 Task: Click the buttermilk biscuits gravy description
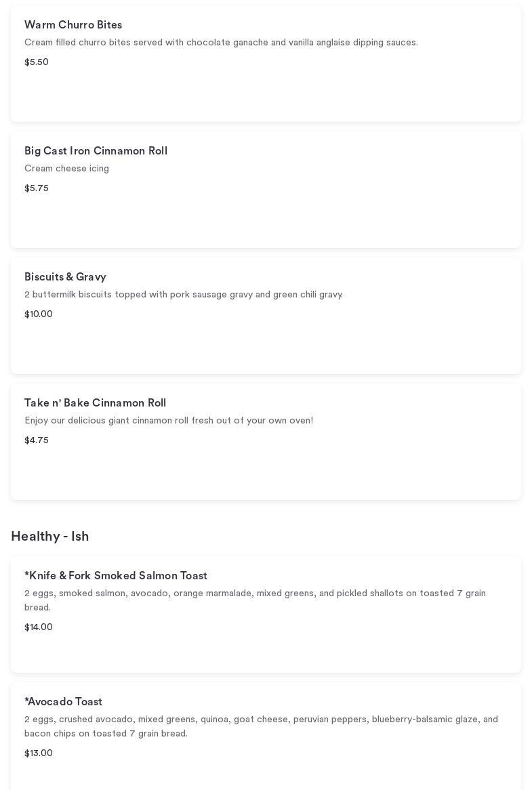pos(184,295)
